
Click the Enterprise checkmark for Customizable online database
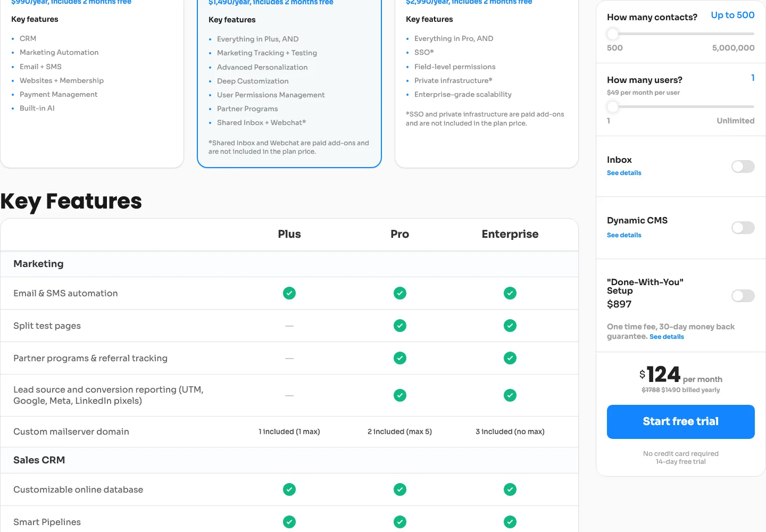510,489
